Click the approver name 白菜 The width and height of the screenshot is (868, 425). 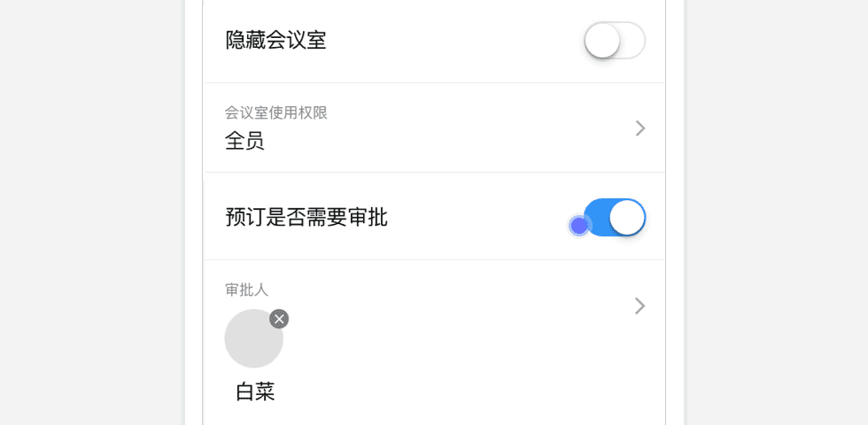pyautogui.click(x=255, y=391)
